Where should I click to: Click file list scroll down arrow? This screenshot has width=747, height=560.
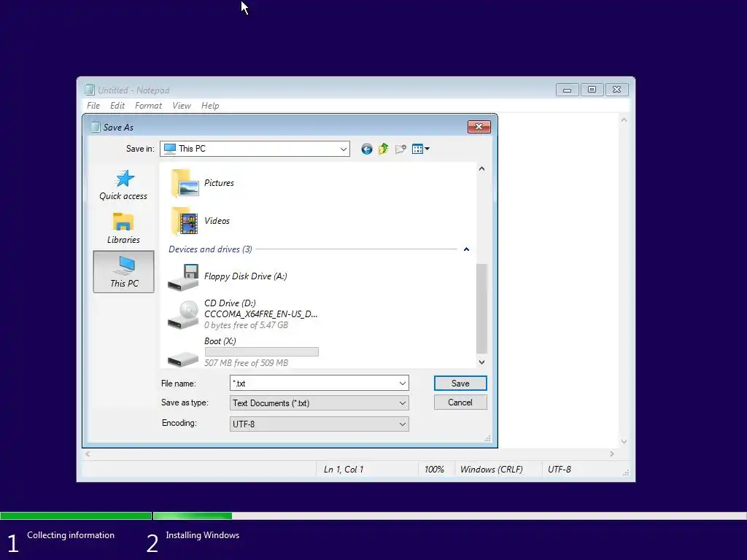tap(481, 362)
